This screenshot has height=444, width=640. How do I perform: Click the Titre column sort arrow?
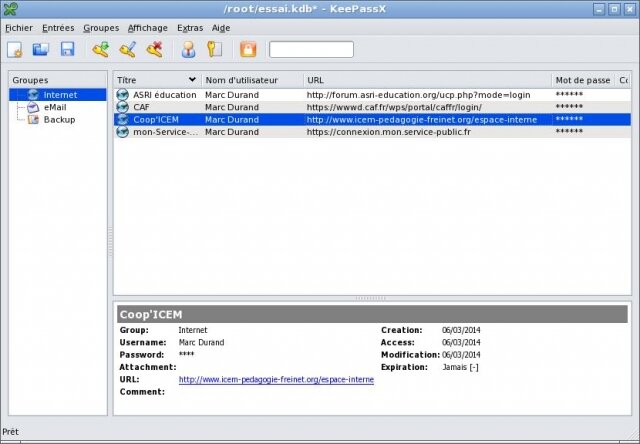pos(192,79)
